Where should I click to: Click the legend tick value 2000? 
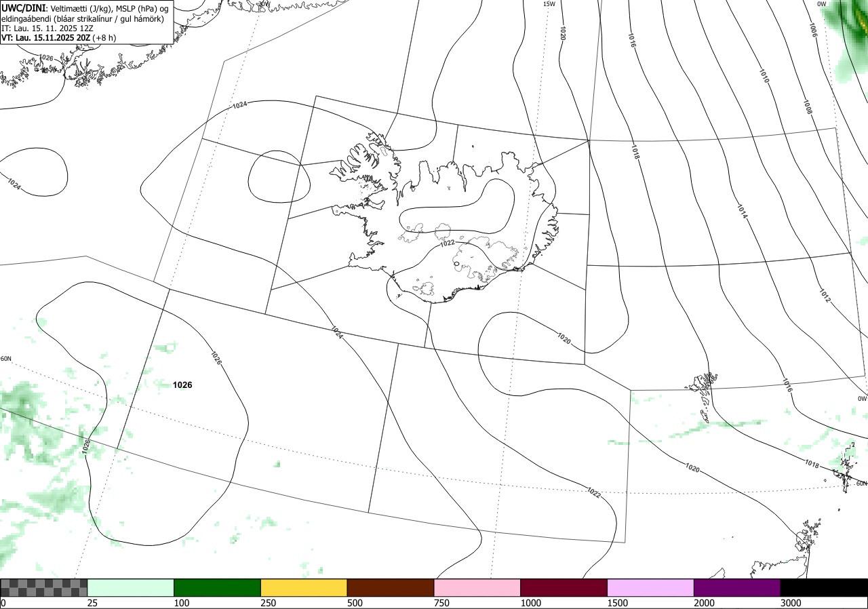(x=705, y=603)
